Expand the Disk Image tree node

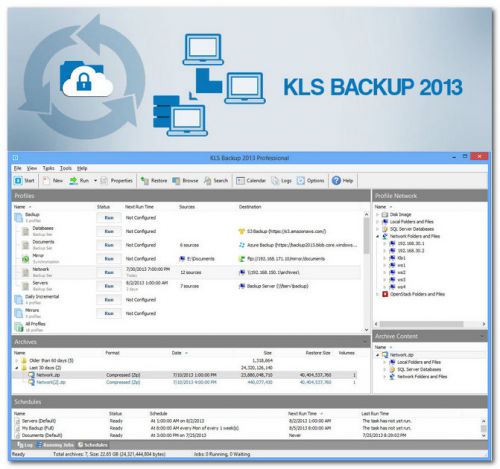coord(378,214)
